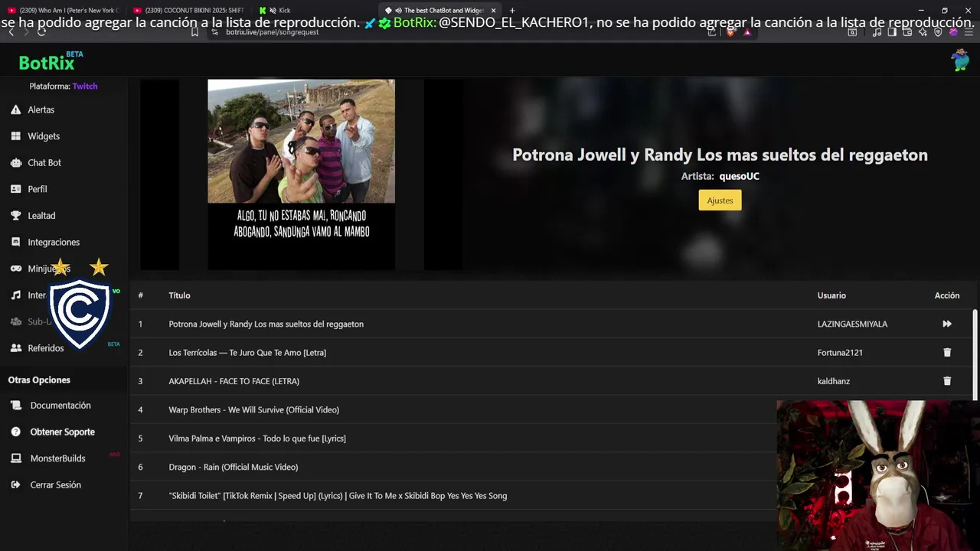The width and height of the screenshot is (980, 551).
Task: Click the Usuario column header
Action: coord(831,295)
